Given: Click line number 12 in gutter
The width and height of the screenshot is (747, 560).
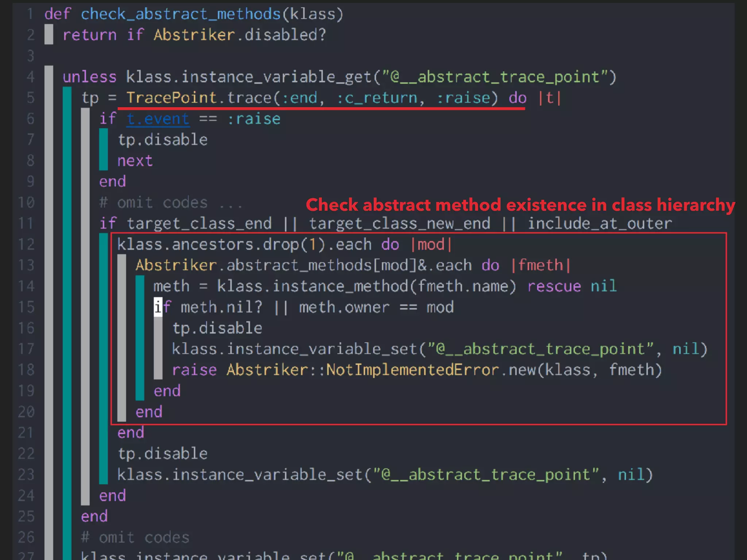Looking at the screenshot, I should click(x=26, y=244).
